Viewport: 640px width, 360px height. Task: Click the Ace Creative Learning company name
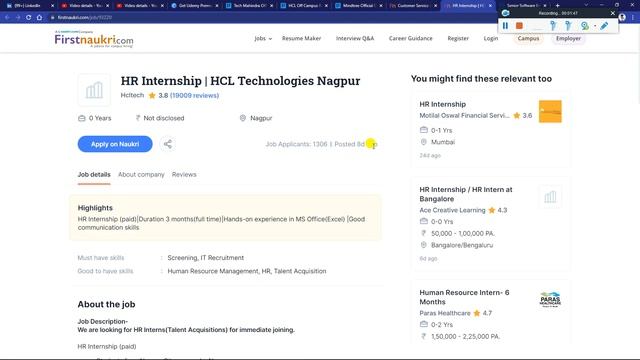click(452, 210)
